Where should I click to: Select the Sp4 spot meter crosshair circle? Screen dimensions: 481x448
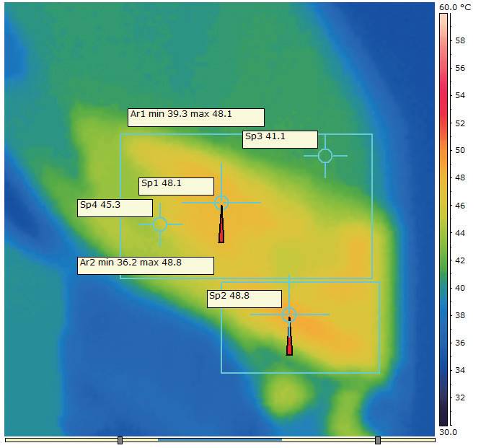(160, 224)
